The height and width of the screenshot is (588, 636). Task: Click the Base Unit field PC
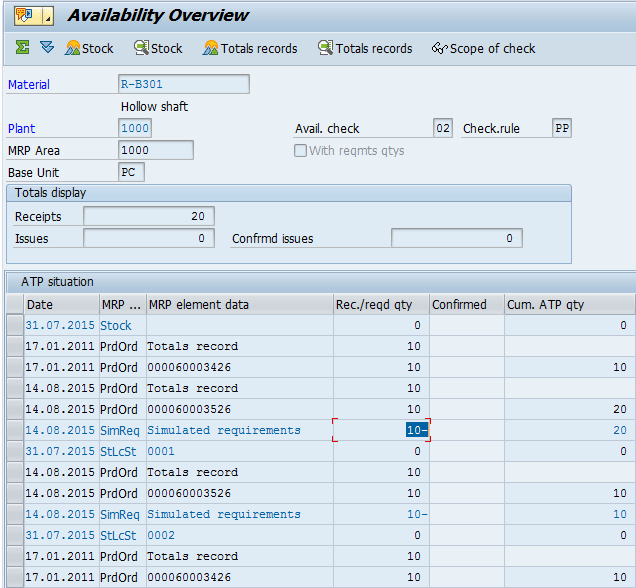click(x=131, y=172)
